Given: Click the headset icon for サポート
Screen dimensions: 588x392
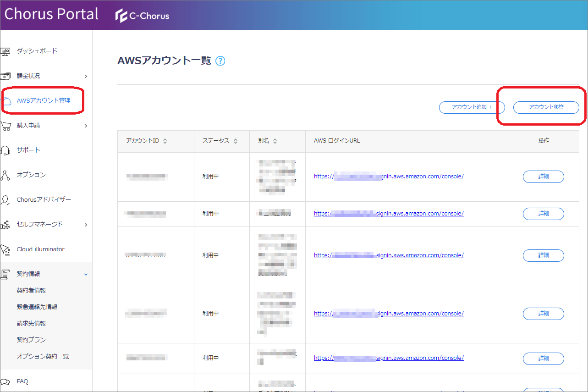Looking at the screenshot, I should pos(5,150).
